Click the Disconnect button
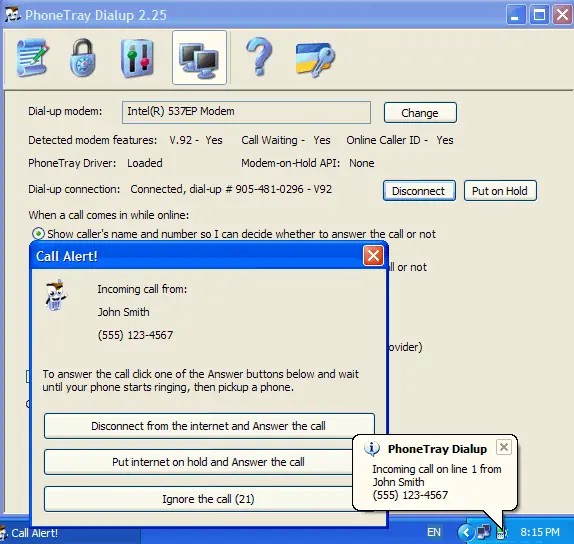 pos(419,191)
